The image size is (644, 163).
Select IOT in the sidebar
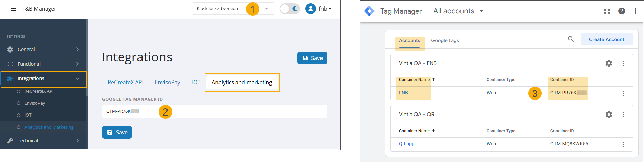coord(28,115)
